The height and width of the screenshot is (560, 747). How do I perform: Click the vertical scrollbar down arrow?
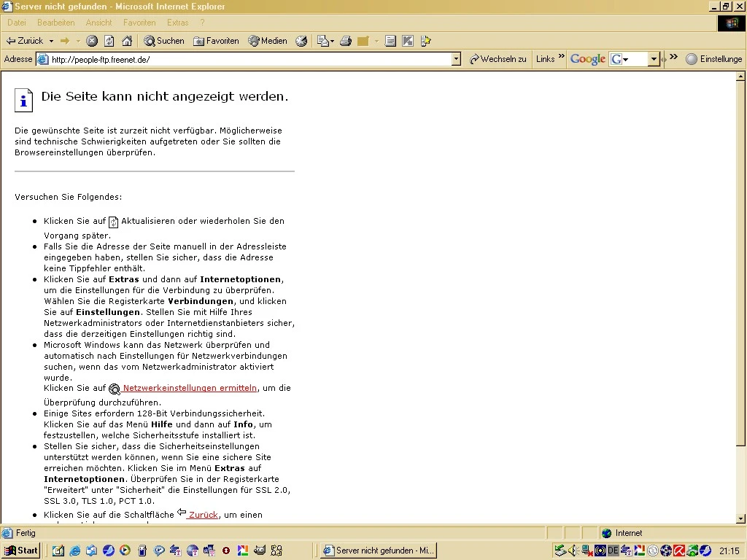coord(740,518)
